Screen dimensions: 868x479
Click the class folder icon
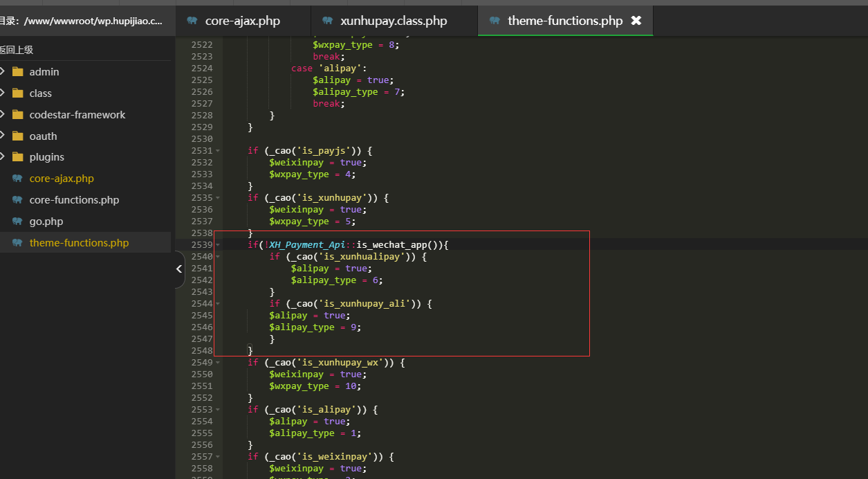17,93
